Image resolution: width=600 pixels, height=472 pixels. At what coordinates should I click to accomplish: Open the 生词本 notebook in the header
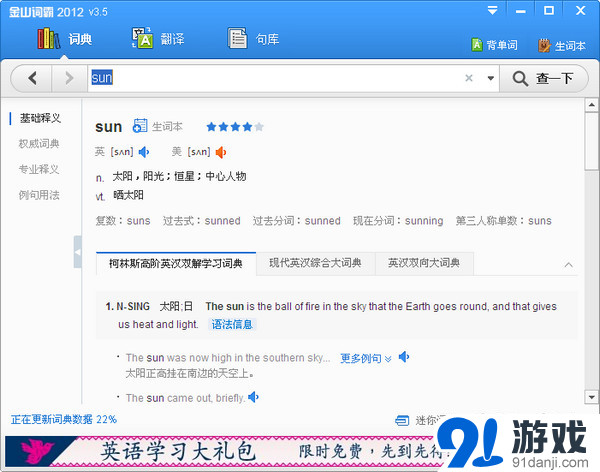(562, 46)
